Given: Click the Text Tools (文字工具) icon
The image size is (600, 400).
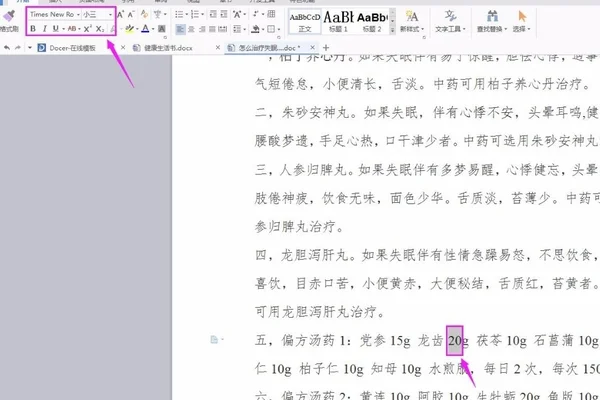Looking at the screenshot, I should [x=450, y=16].
